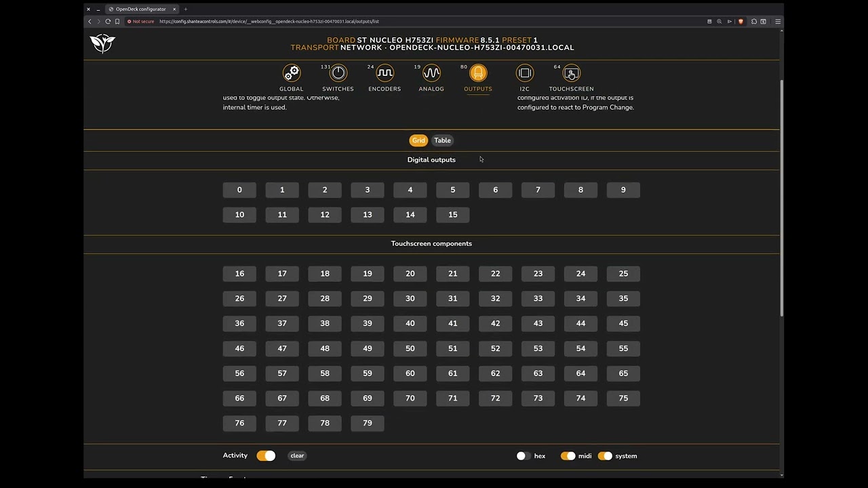Open digital output 9
Image resolution: width=868 pixels, height=488 pixels.
coord(623,190)
